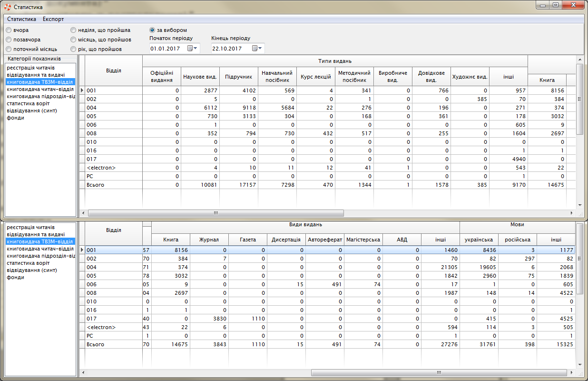Open the Експорт menu
Screen dimensions: 588x381
coord(53,19)
